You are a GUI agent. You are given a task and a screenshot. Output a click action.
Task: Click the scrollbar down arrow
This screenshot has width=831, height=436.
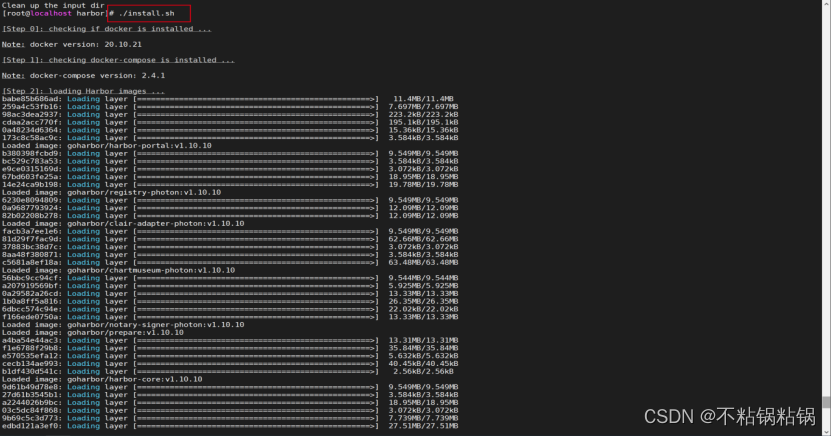[826, 432]
